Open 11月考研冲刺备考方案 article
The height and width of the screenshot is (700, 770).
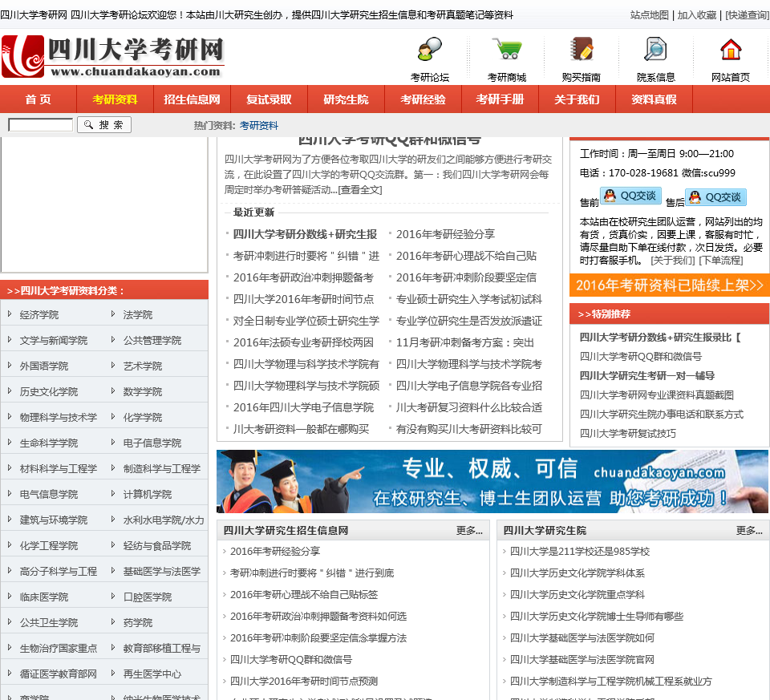(x=465, y=342)
